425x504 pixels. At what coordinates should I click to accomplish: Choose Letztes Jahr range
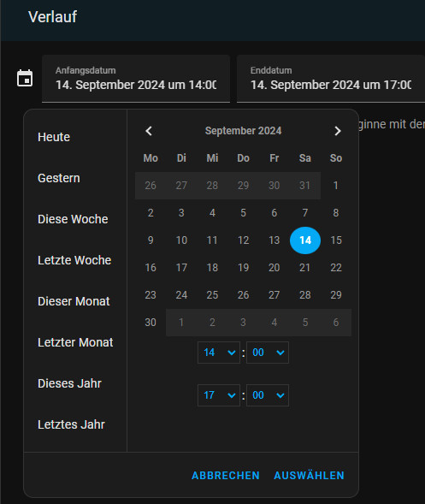click(x=71, y=424)
